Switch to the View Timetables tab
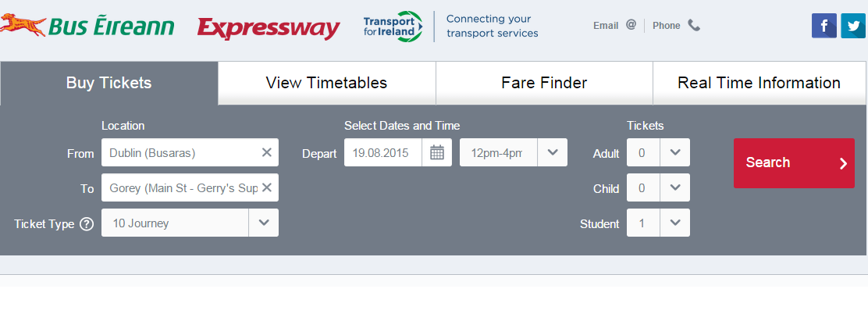 click(326, 83)
